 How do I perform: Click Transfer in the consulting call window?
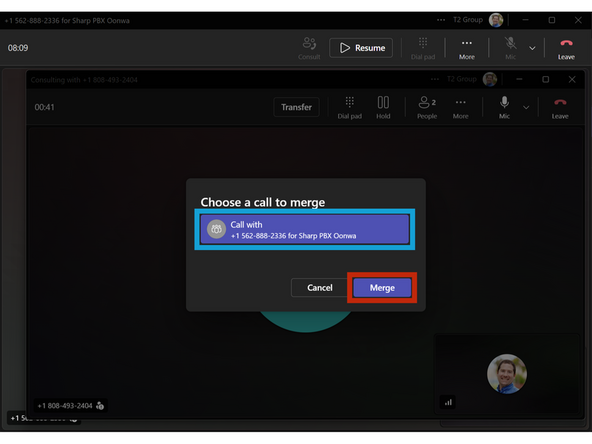[296, 107]
